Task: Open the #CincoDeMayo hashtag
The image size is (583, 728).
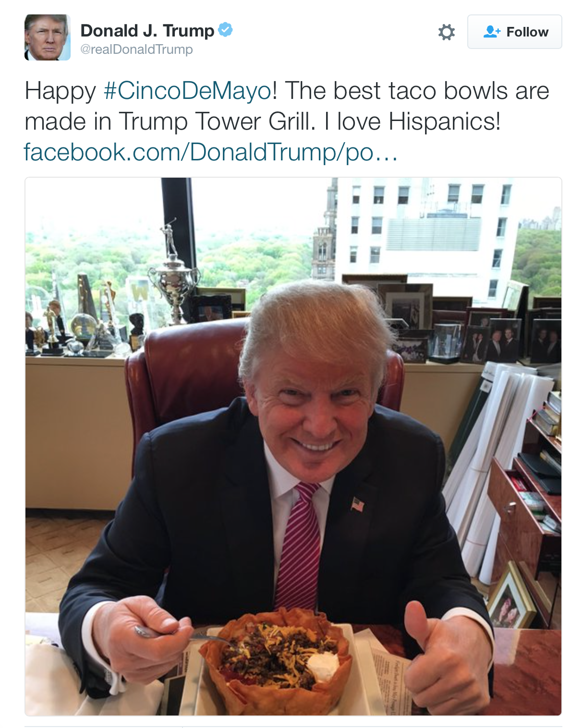Action: (x=188, y=91)
